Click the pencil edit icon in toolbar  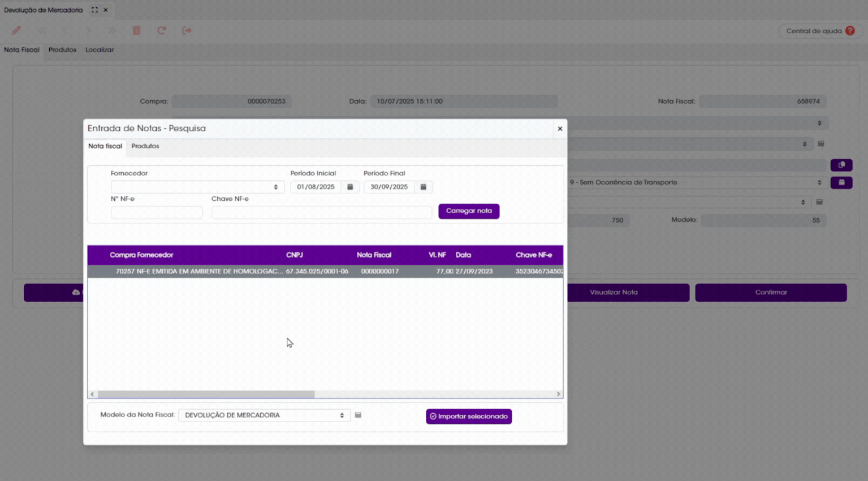point(16,31)
